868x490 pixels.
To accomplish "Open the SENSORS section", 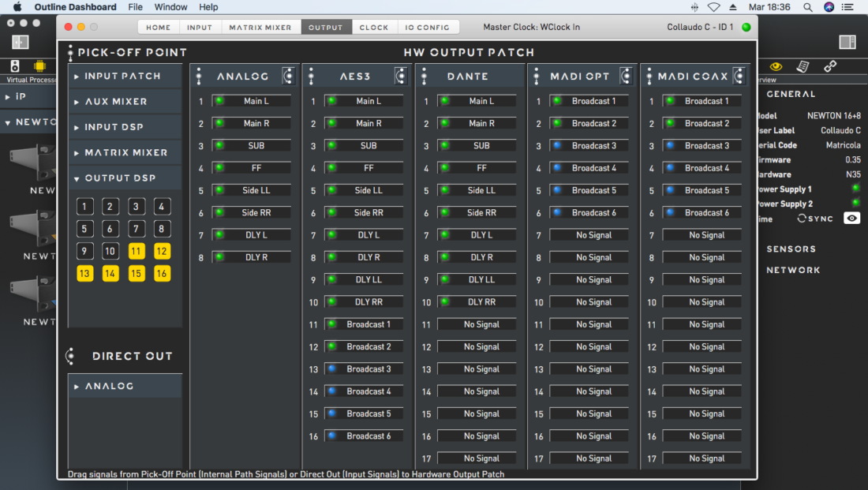I will tap(791, 249).
